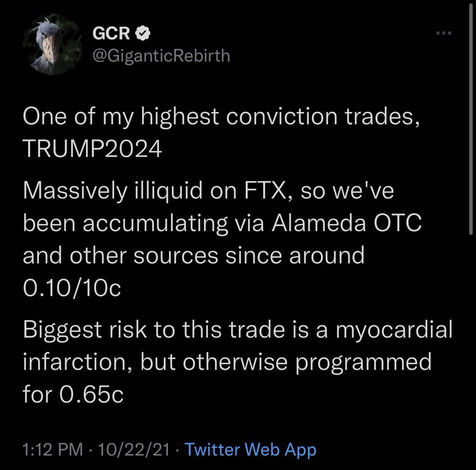The height and width of the screenshot is (470, 476).
Task: Open the @GiganticRebirth handle link
Action: click(x=161, y=55)
